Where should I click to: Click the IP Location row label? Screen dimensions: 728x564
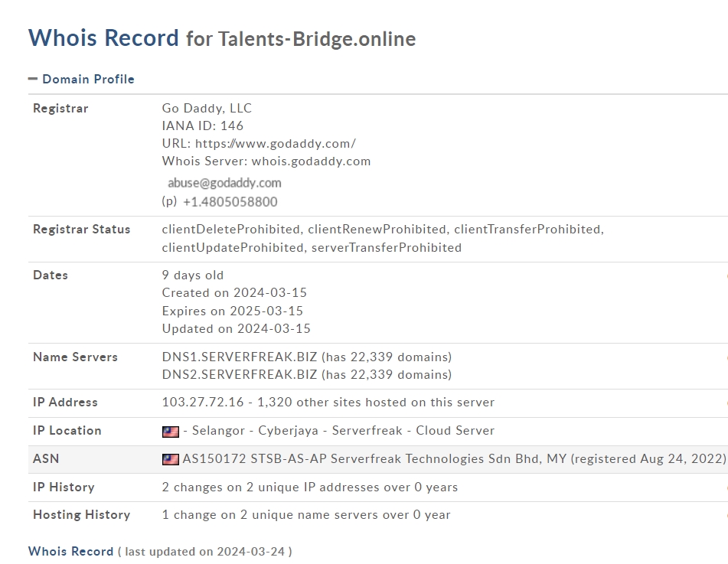pos(67,431)
